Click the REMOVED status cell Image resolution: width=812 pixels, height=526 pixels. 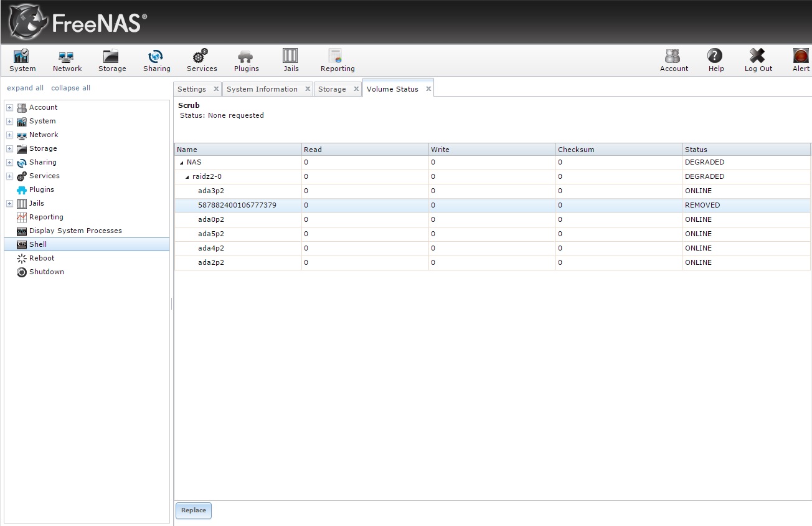click(747, 206)
